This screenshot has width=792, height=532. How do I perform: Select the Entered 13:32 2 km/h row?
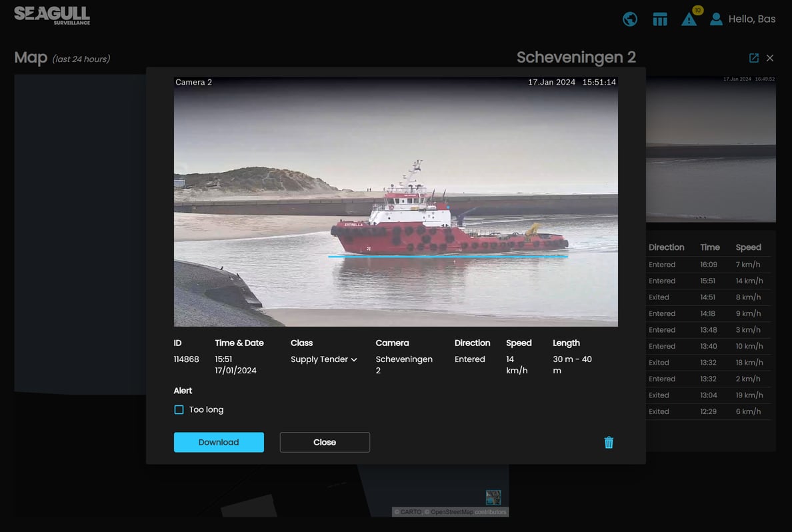(709, 379)
